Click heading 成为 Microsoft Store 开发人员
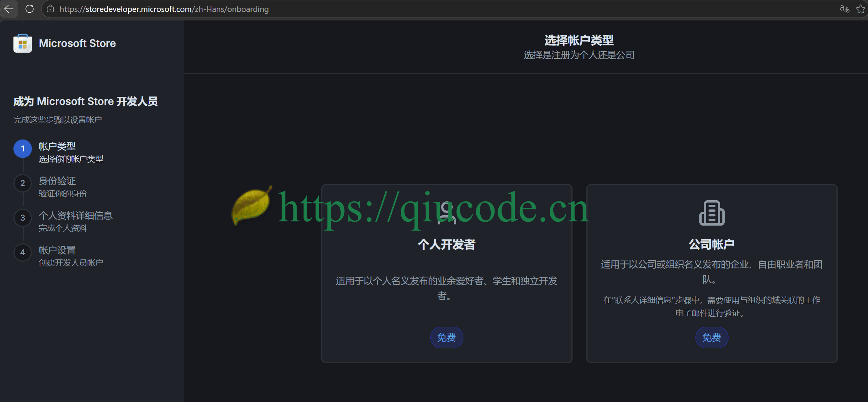868x402 pixels. tap(86, 101)
